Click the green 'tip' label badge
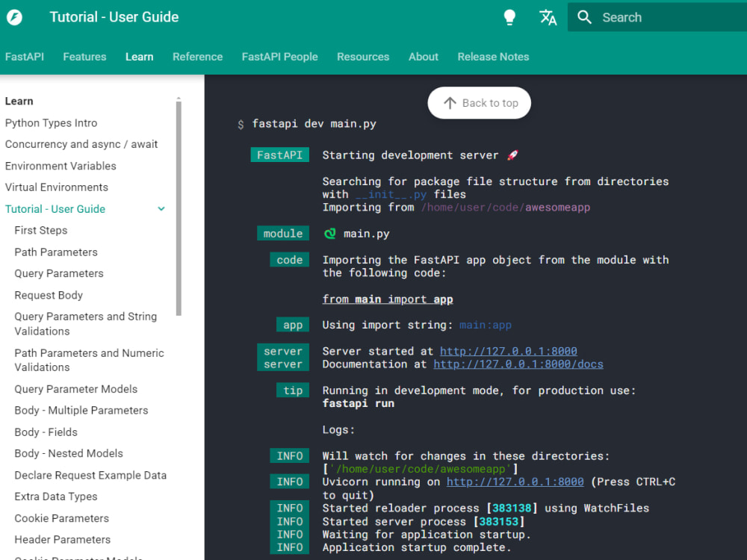This screenshot has height=560, width=747. [x=293, y=391]
